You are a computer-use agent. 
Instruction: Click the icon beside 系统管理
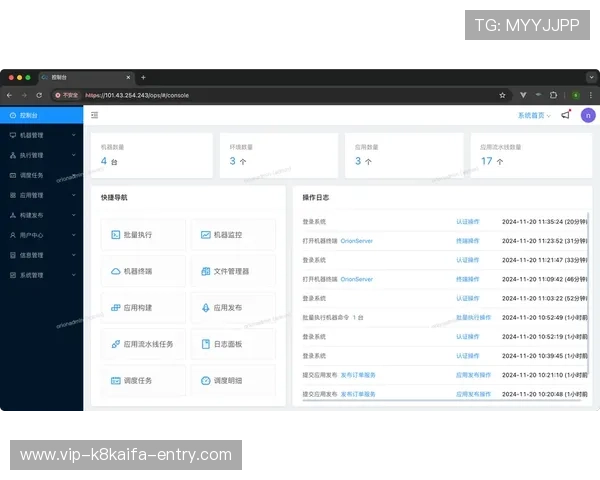point(13,275)
